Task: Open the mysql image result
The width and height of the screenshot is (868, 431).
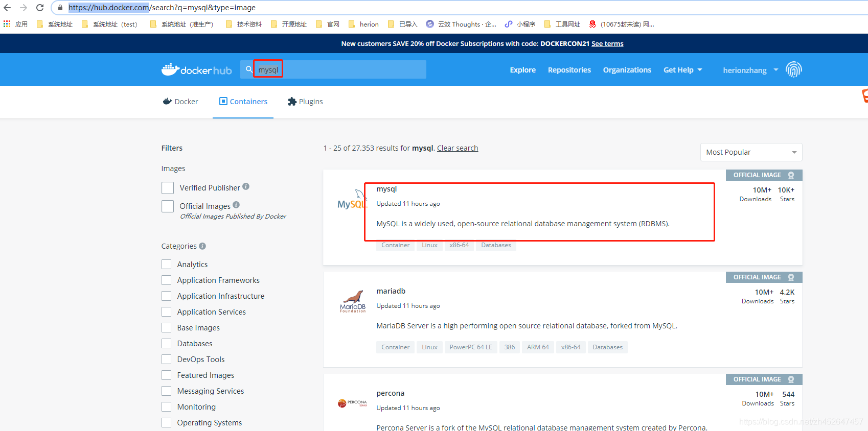Action: click(386, 189)
